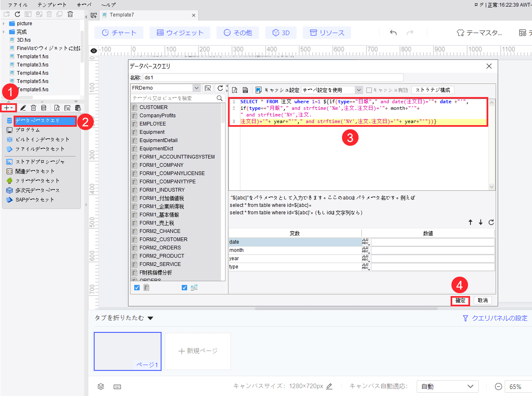
Task: Click the value field for month parameter
Action: tap(433, 250)
